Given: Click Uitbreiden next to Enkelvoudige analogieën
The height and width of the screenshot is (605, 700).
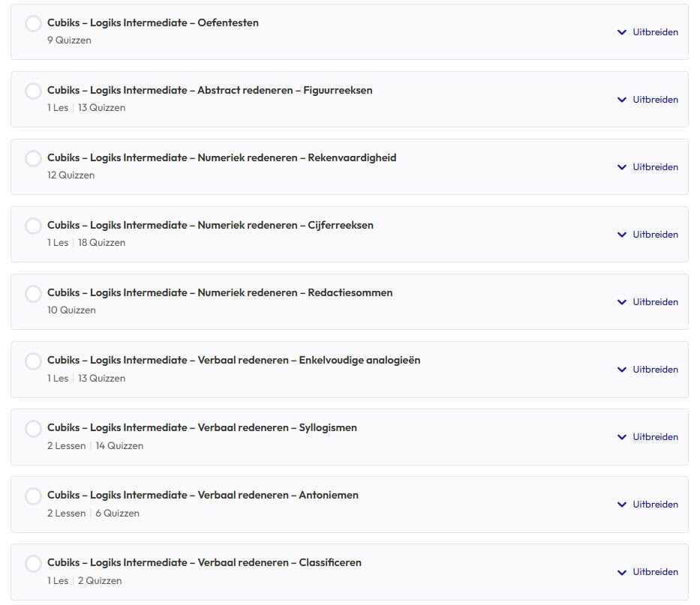Looking at the screenshot, I should 656,370.
